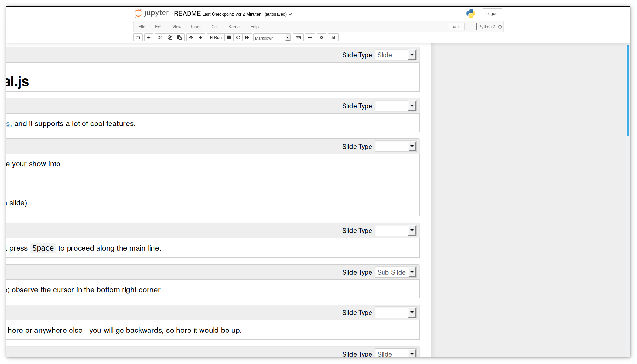Click the Trusted notebook button
Viewport: 637px width, 364px height.
tap(456, 27)
